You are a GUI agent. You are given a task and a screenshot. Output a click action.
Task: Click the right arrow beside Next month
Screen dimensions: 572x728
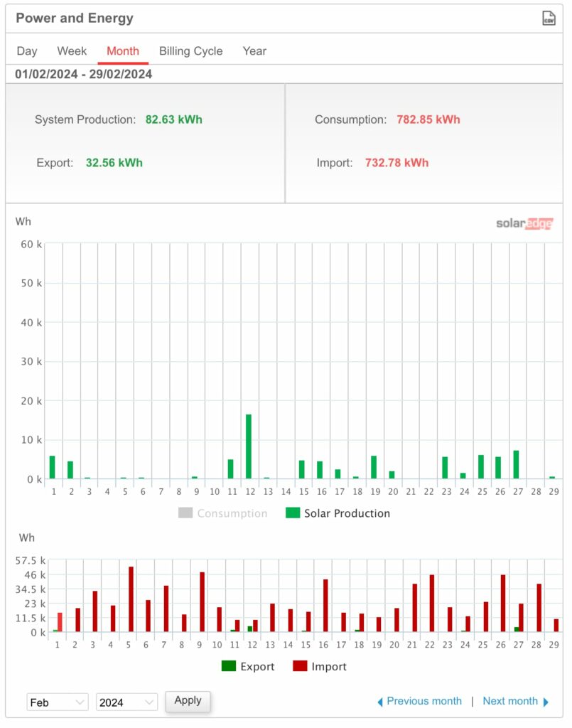point(546,702)
